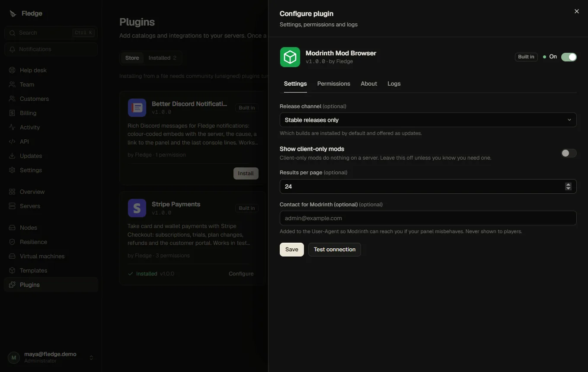Screen dimensions: 588x372
Task: Select the Store tab
Action: click(x=132, y=58)
